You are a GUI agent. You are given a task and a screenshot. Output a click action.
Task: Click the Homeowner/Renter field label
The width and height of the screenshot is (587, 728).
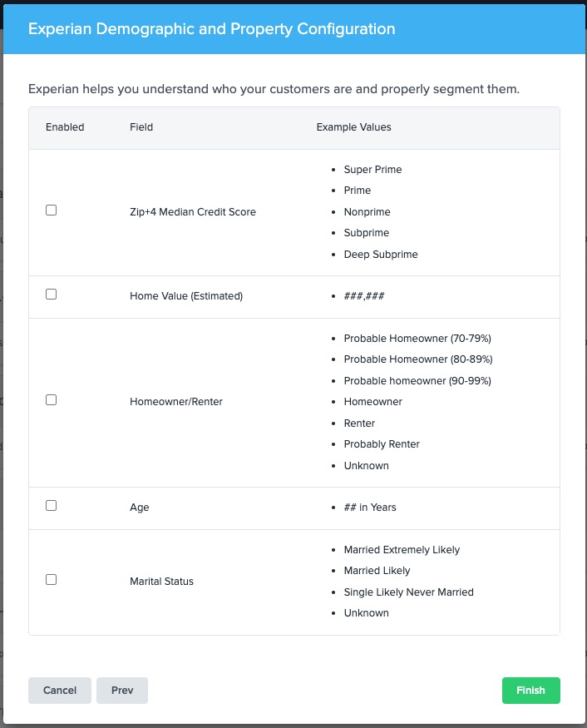[176, 402]
